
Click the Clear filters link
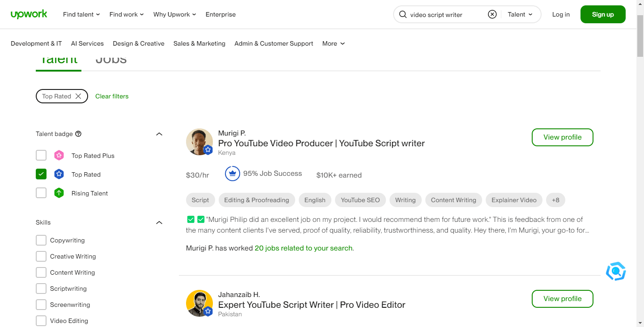112,96
